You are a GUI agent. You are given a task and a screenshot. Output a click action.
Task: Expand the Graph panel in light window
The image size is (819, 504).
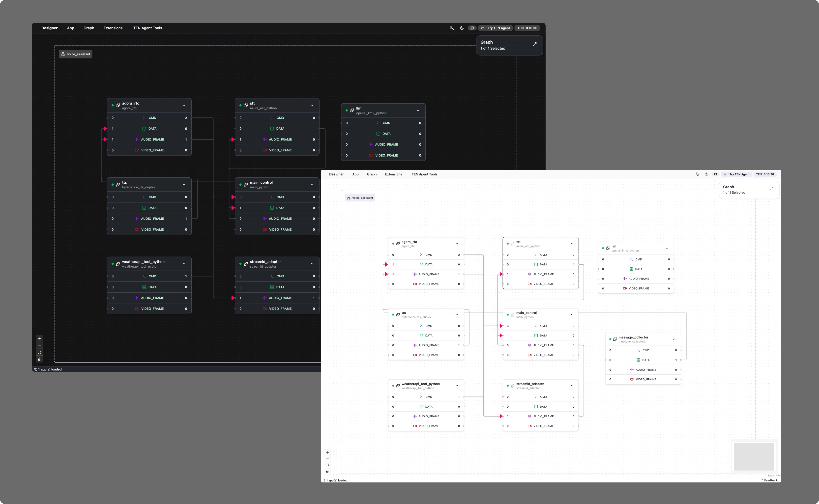[x=772, y=189]
